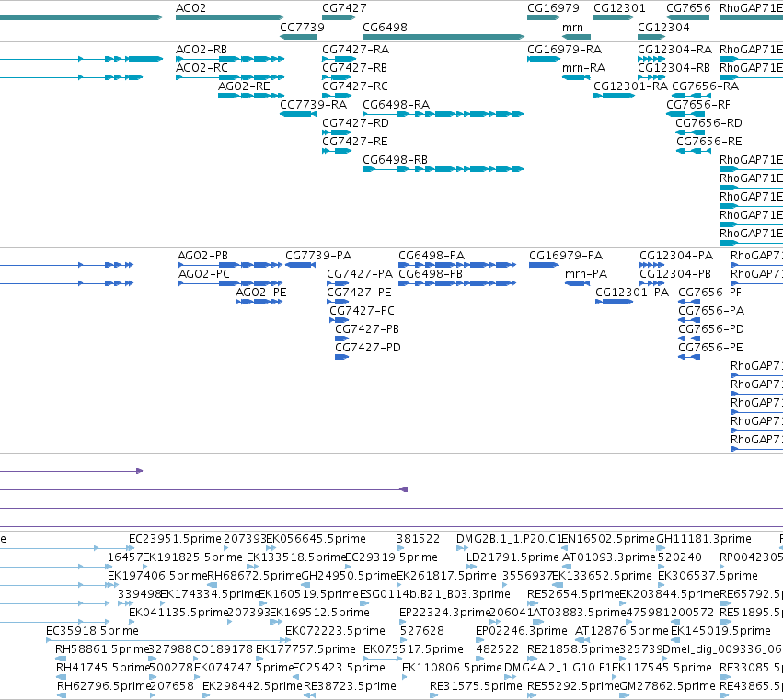The width and height of the screenshot is (783, 700).
Task: Click the GM27862.5prime EST label
Action: point(667,686)
